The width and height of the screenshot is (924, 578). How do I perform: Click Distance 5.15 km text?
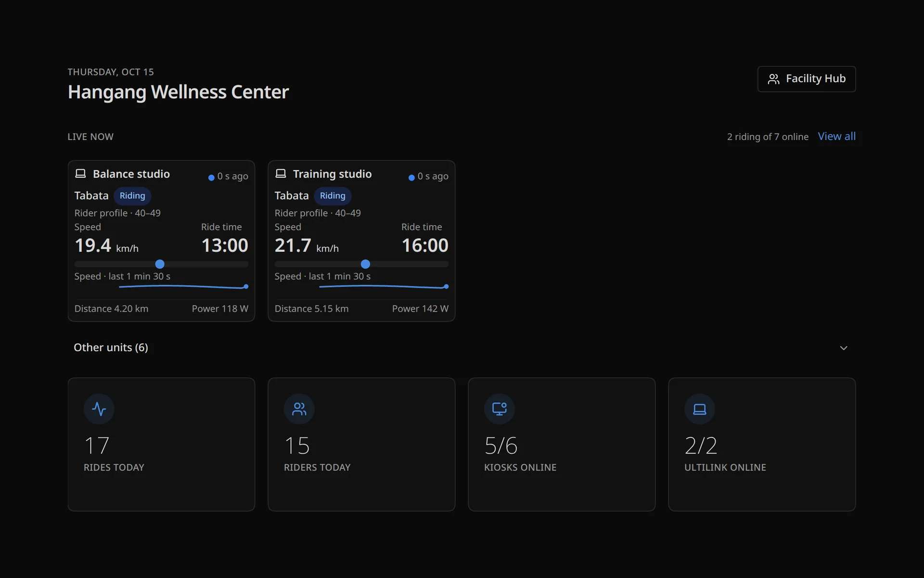pos(311,309)
